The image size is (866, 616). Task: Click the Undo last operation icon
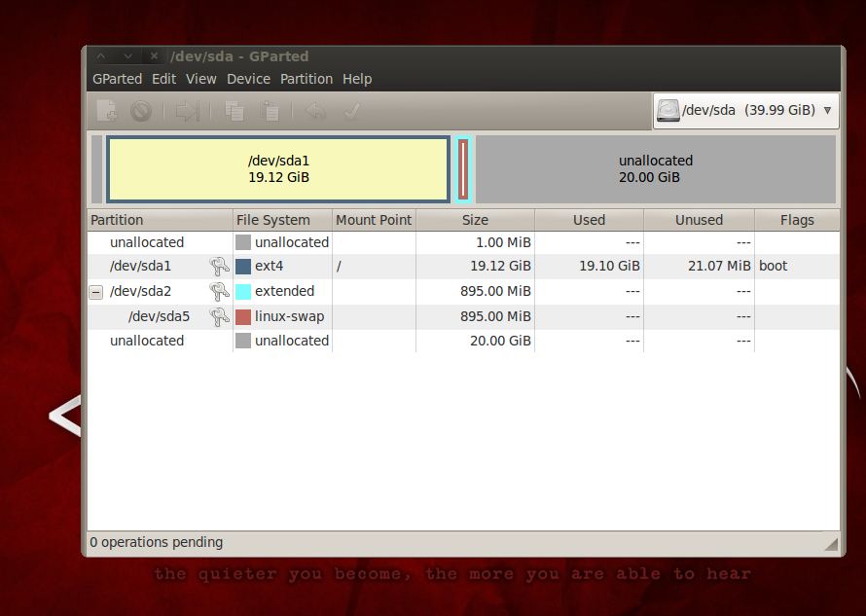316,111
